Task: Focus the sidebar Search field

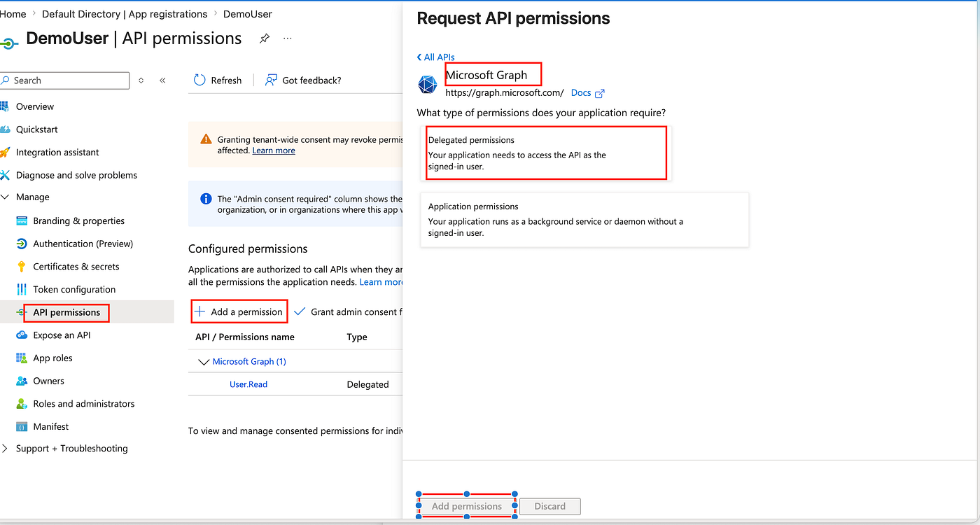Action: pos(65,80)
